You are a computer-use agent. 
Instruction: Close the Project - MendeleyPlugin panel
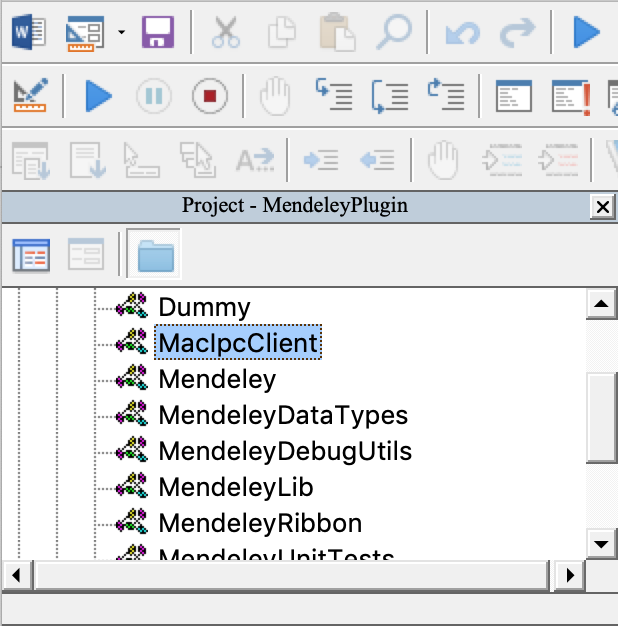pyautogui.click(x=602, y=207)
